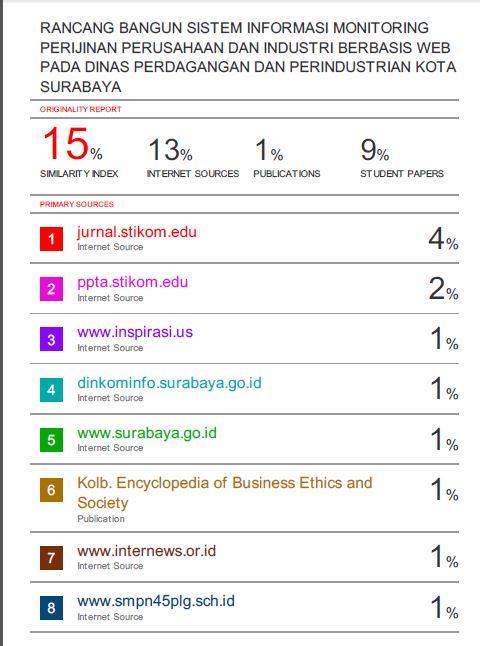Image resolution: width=480 pixels, height=646 pixels.
Task: Open the ppta.stikom.edu source link
Action: tap(133, 283)
